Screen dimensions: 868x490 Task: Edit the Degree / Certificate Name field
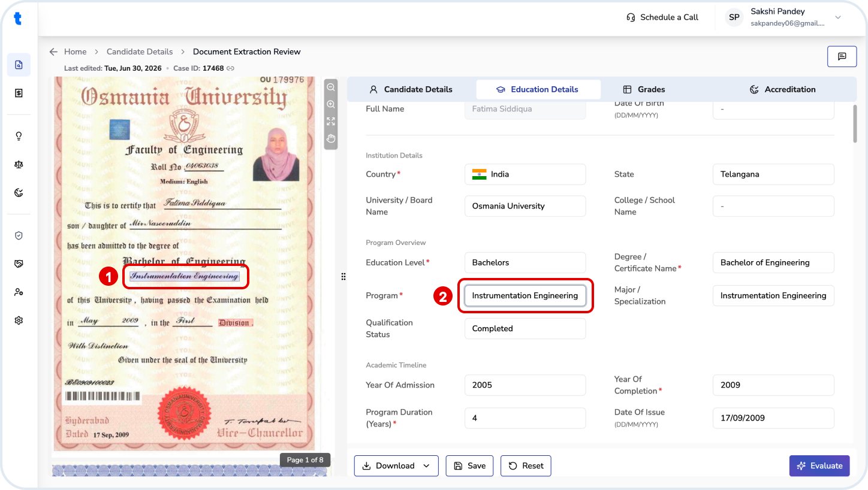click(x=773, y=262)
